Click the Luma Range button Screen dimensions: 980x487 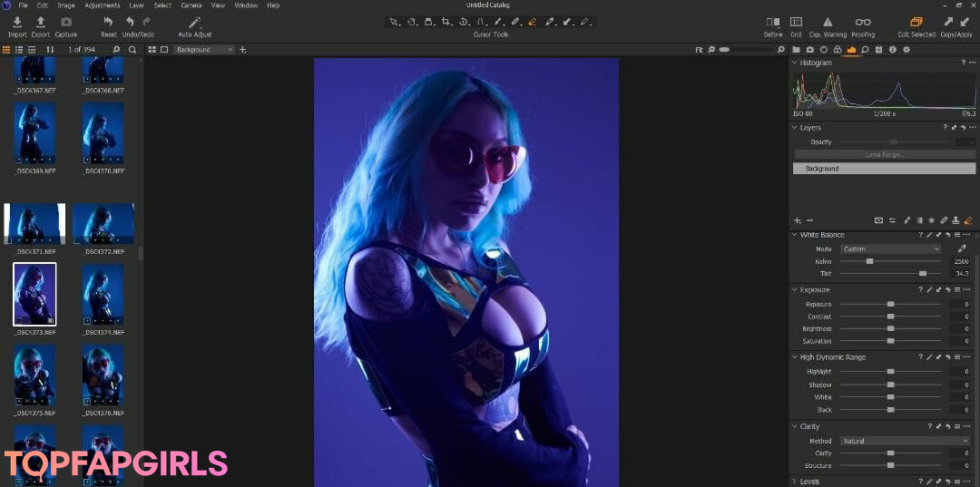[884, 155]
